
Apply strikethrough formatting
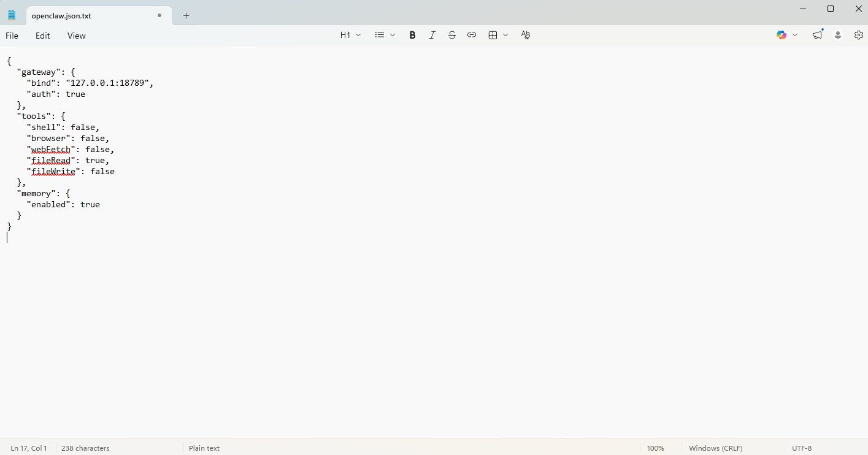click(452, 36)
